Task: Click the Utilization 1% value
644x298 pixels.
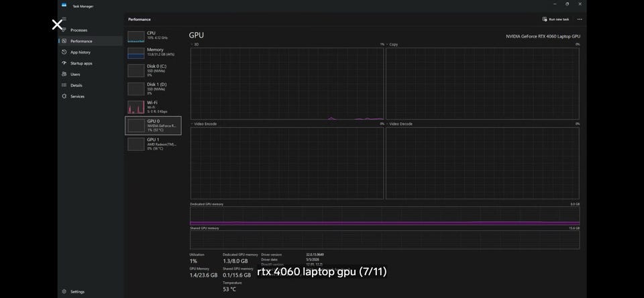Action: pos(193,261)
